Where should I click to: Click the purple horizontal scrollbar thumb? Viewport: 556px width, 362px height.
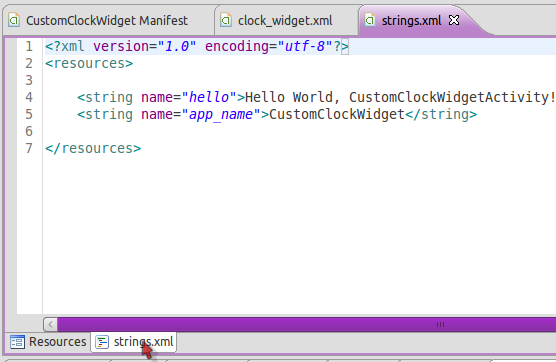click(307, 324)
